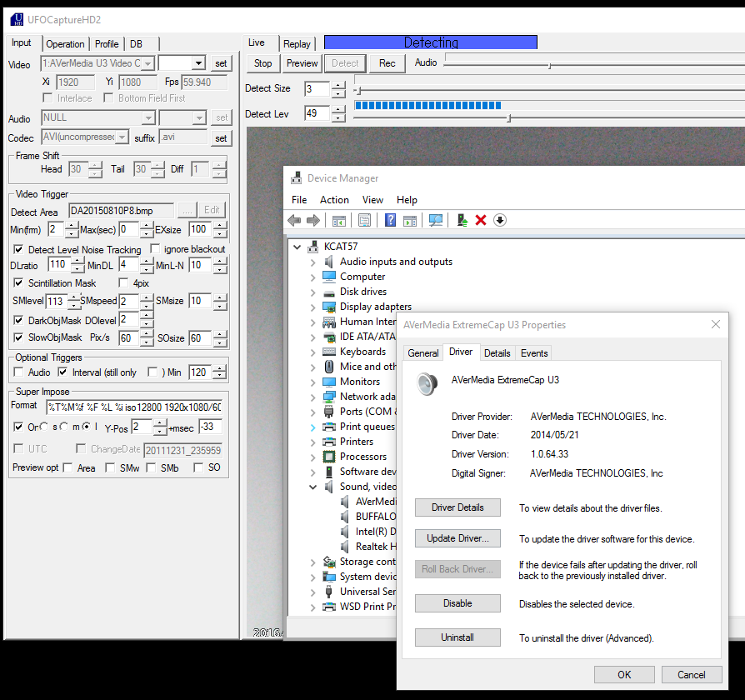Click the Update Driver button
745x700 pixels.
[x=457, y=538]
